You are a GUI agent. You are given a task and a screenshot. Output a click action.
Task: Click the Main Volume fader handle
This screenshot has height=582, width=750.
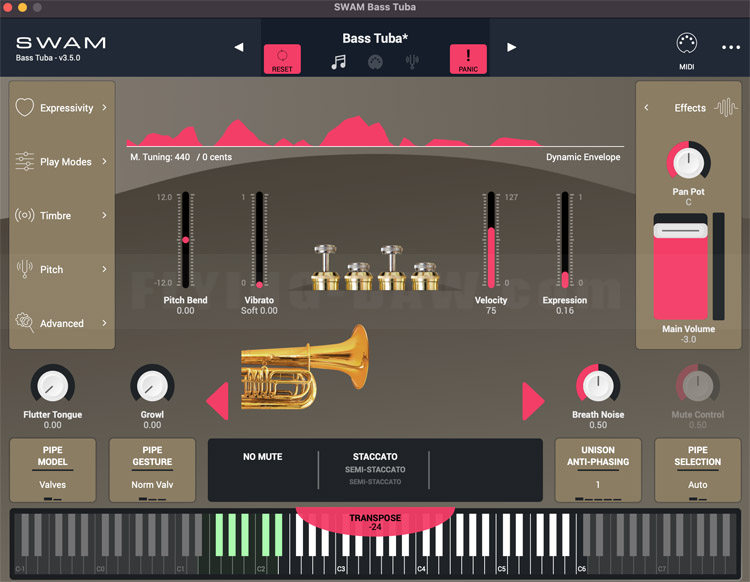pyautogui.click(x=680, y=231)
